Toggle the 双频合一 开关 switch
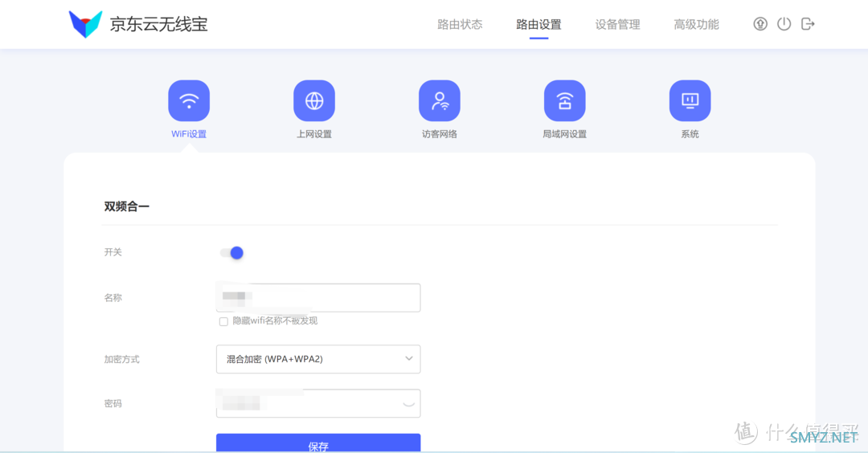This screenshot has height=453, width=868. (x=232, y=253)
